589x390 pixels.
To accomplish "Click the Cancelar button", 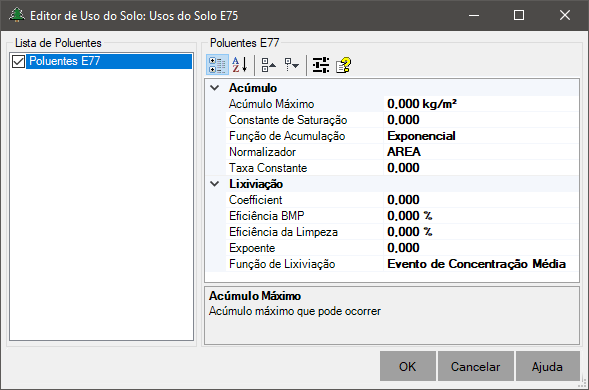I will point(476,366).
